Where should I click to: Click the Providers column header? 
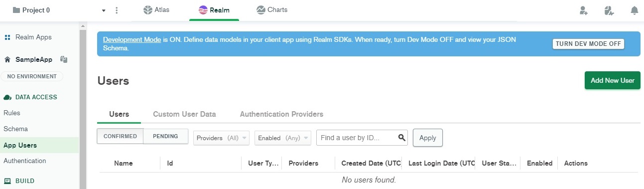pos(303,163)
